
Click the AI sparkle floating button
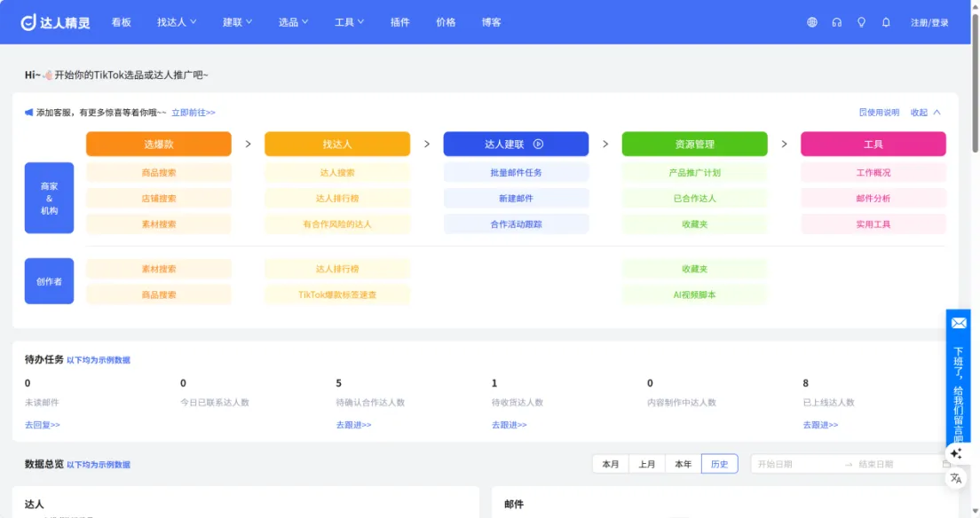click(956, 453)
